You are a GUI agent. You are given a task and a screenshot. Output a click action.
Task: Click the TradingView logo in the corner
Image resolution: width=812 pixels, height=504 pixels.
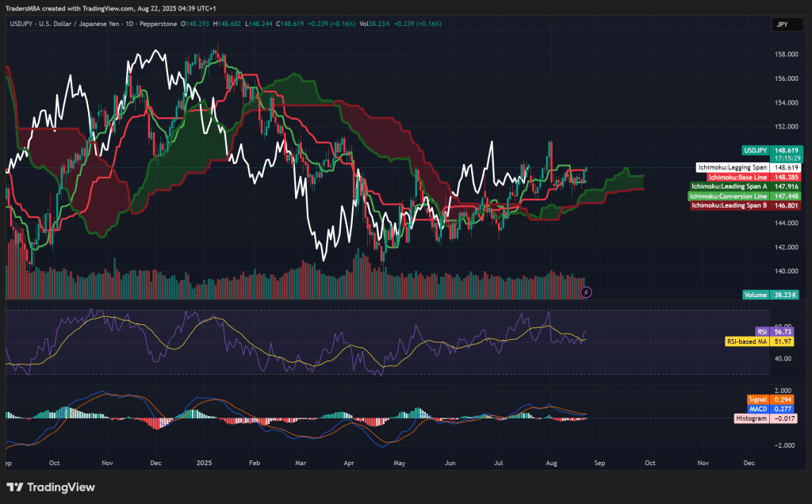click(49, 488)
